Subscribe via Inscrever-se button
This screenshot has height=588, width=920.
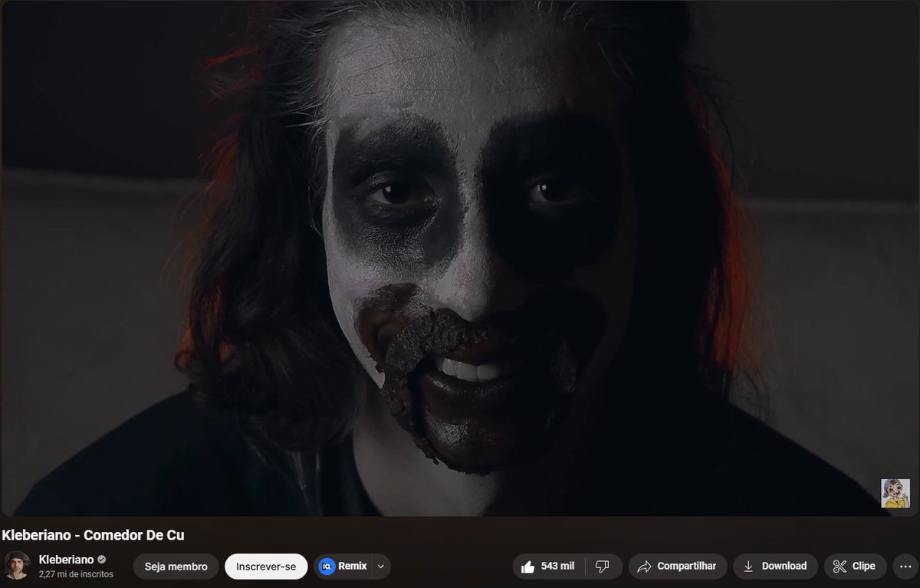click(x=266, y=567)
